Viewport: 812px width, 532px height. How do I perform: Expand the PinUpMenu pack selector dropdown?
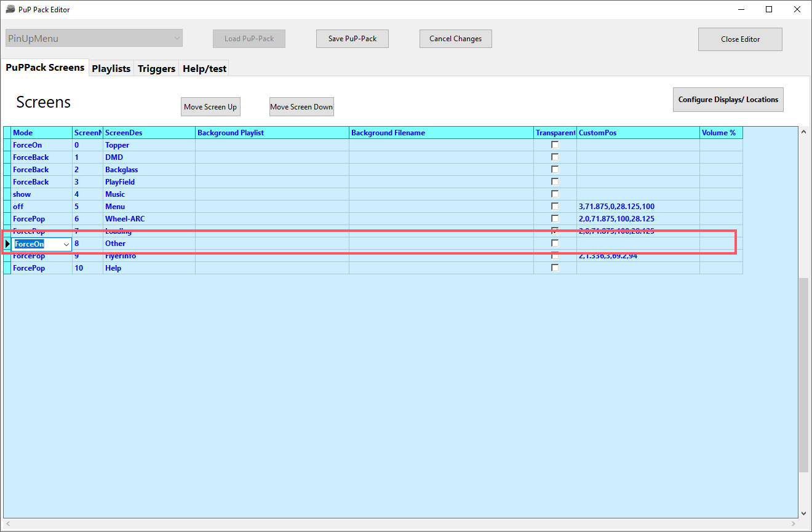click(x=177, y=38)
